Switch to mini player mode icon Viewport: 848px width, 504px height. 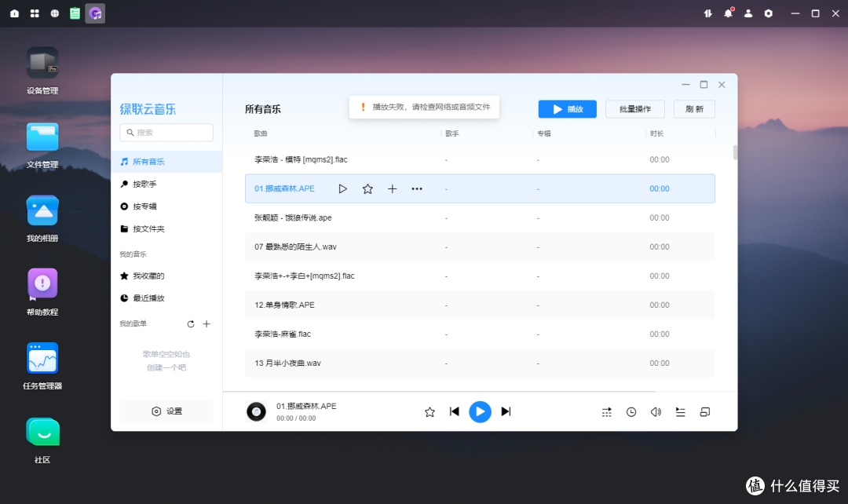[x=704, y=412]
